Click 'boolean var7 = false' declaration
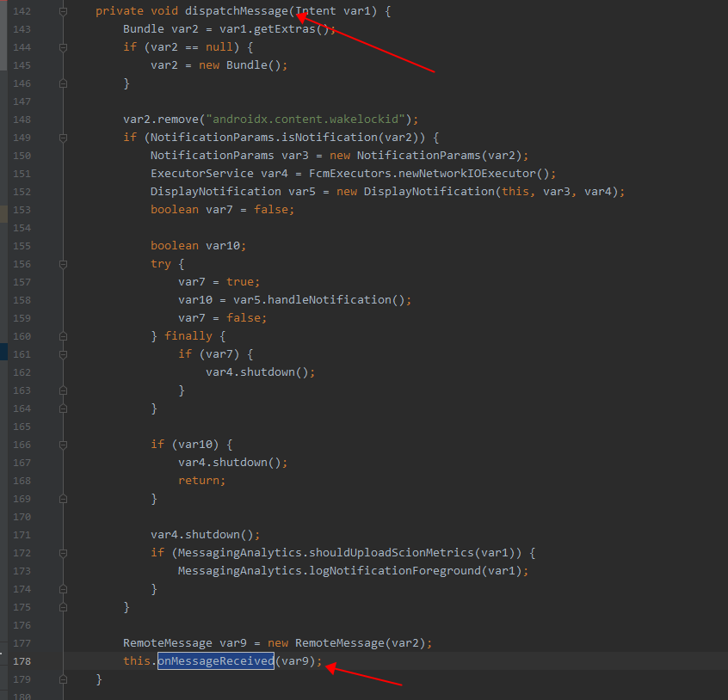 tap(222, 210)
